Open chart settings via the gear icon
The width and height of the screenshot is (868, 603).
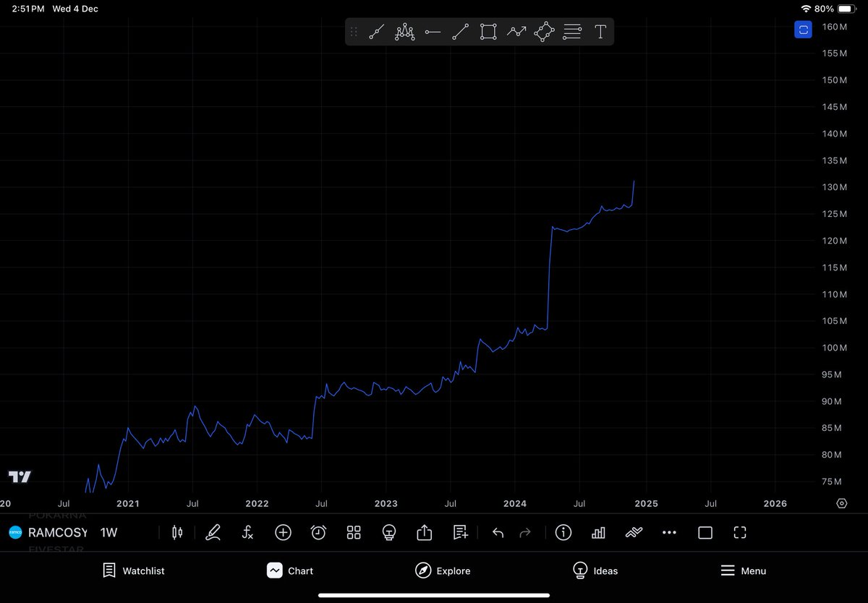click(x=841, y=503)
